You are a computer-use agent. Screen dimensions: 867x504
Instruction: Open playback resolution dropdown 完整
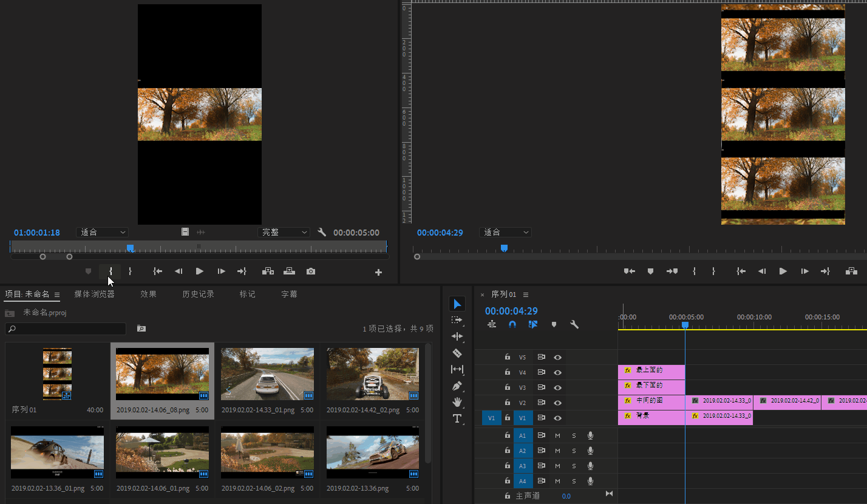(284, 233)
